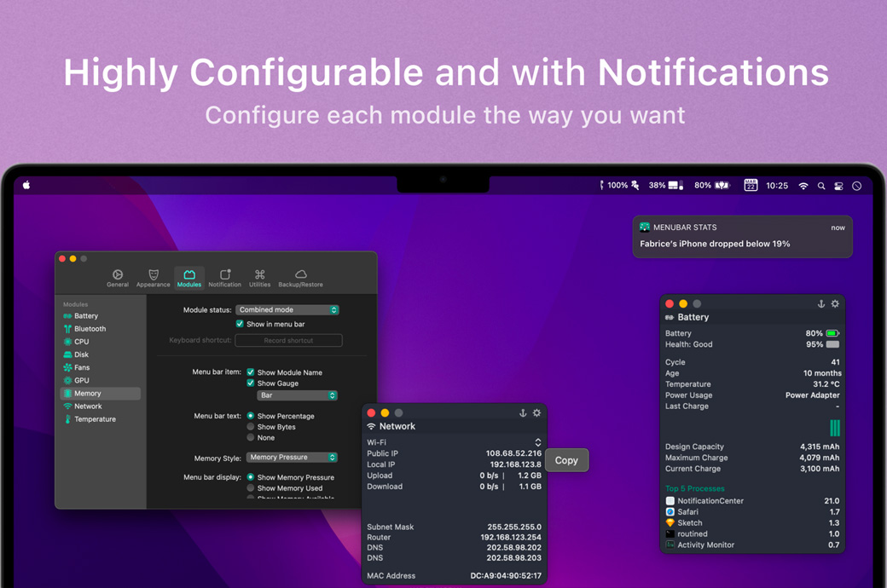Select Show Memory Used radio button

point(251,488)
